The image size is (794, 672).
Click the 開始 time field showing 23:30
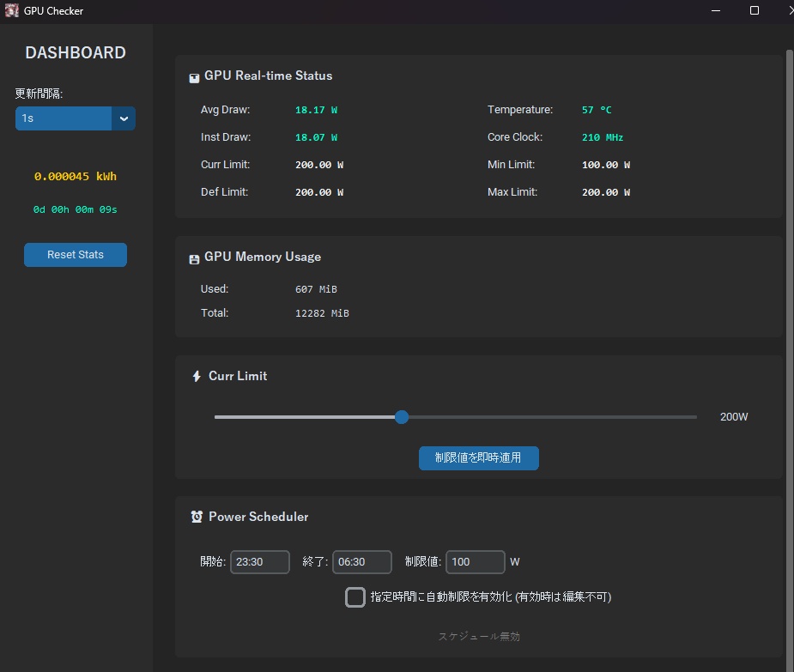point(260,562)
